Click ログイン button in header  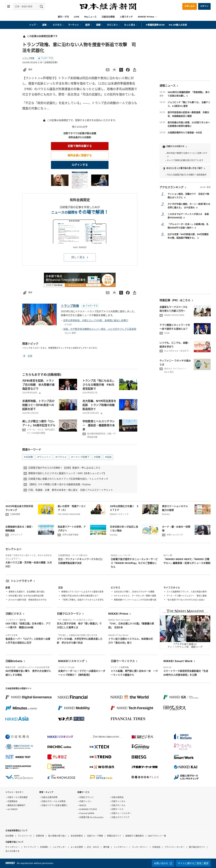coord(204,6)
